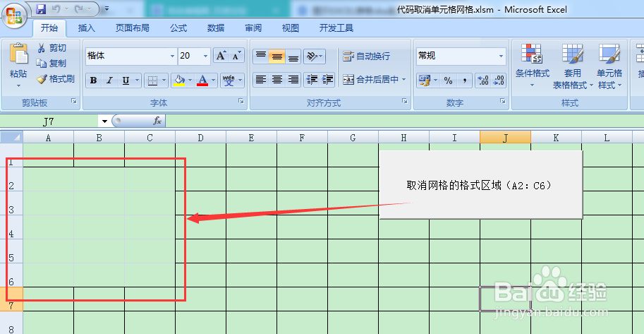Toggle underline formatting
This screenshot has width=644, height=334.
click(126, 80)
